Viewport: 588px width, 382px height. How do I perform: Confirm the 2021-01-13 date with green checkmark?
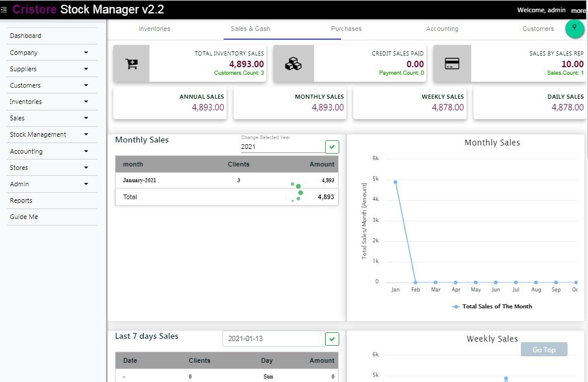tap(332, 339)
